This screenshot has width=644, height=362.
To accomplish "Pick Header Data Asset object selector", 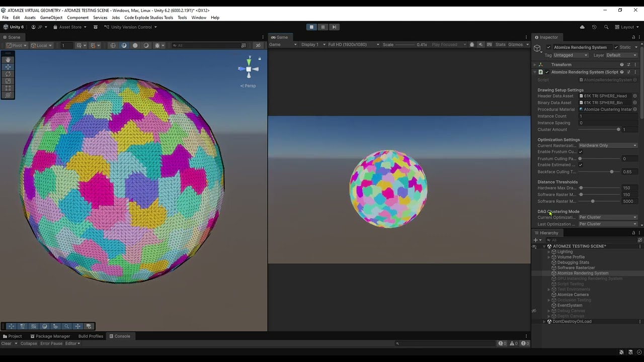I will pos(635,96).
